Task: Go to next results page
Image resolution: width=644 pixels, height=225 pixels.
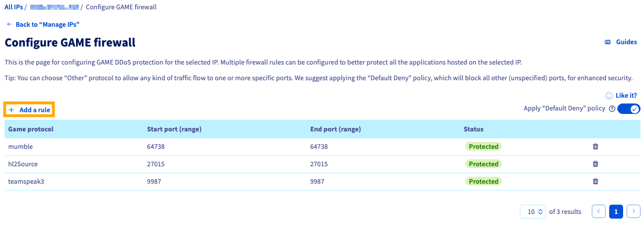Action: coord(634,212)
